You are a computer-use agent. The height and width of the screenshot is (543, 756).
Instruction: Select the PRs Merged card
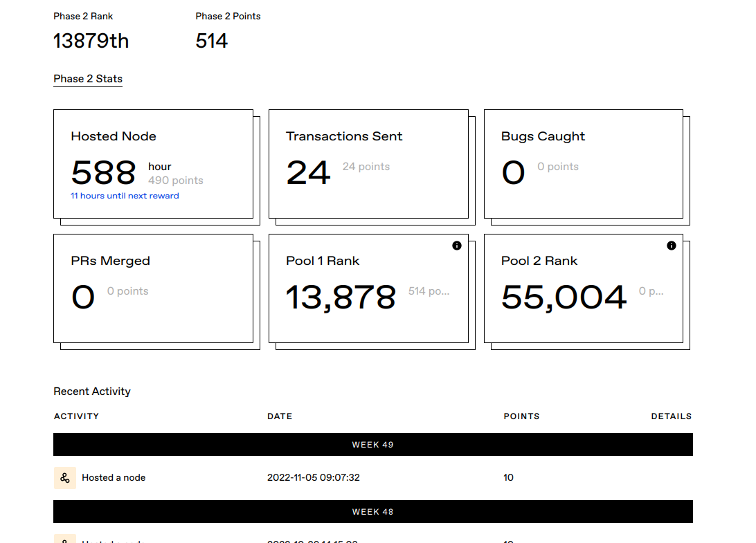(x=153, y=288)
